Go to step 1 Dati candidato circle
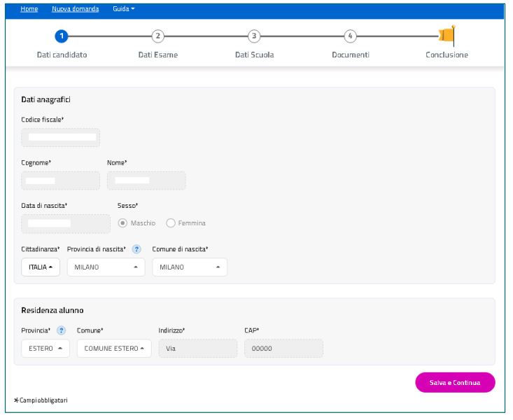 pyautogui.click(x=62, y=36)
